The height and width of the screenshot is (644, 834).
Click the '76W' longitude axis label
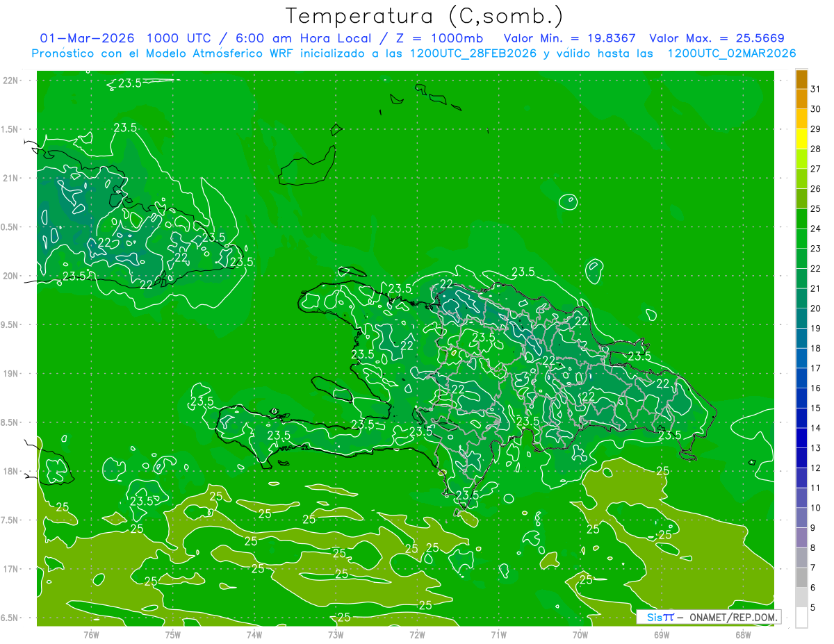tap(91, 635)
